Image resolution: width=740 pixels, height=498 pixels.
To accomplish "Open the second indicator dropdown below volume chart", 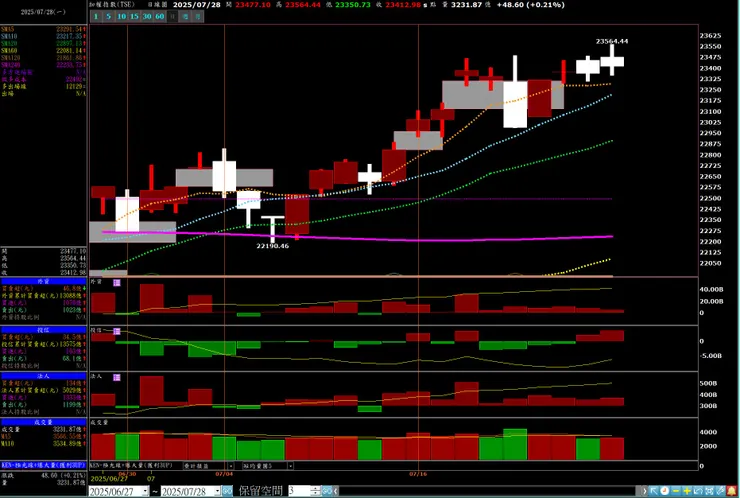I will coord(290,466).
